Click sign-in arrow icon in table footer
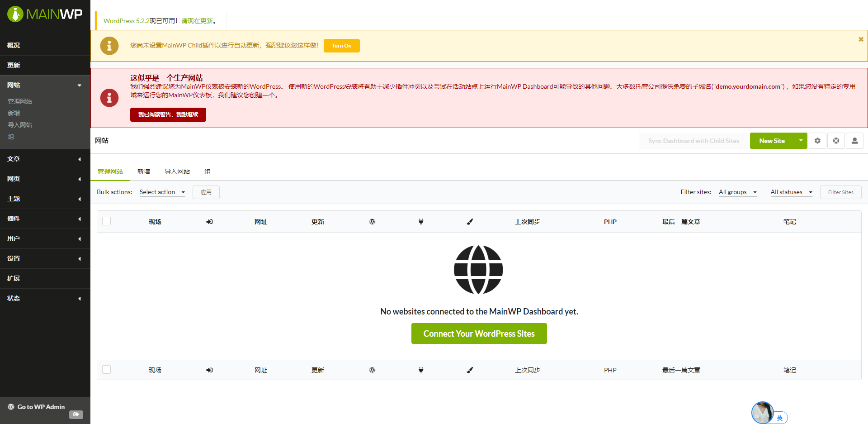This screenshot has width=868, height=424. pyautogui.click(x=209, y=370)
